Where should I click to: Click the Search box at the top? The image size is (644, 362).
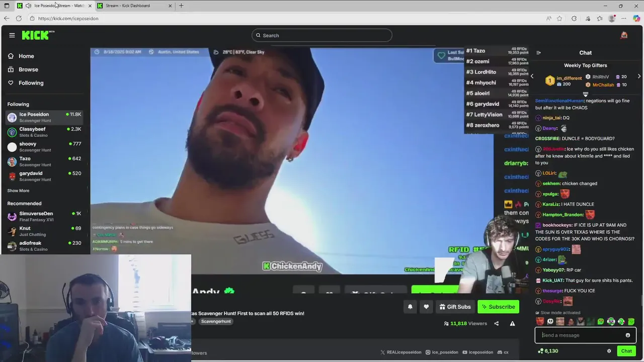tap(322, 35)
